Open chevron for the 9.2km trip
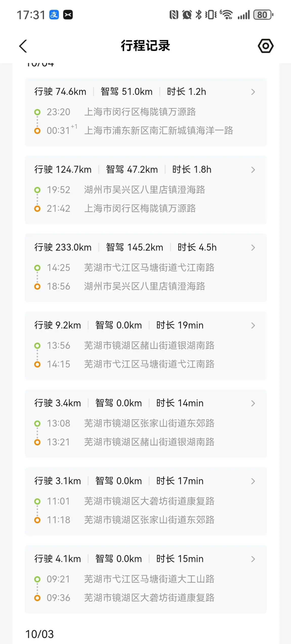291x644 pixels. click(x=253, y=325)
